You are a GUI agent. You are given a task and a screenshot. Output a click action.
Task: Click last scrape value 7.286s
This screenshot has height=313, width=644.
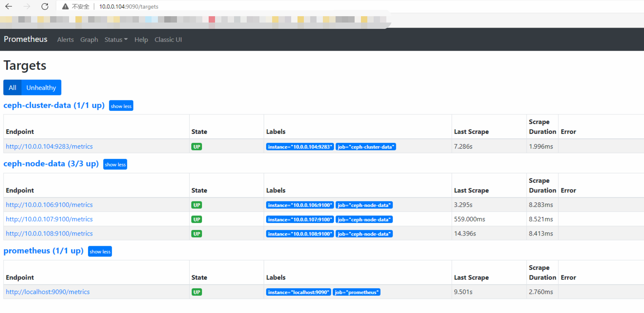(x=463, y=146)
